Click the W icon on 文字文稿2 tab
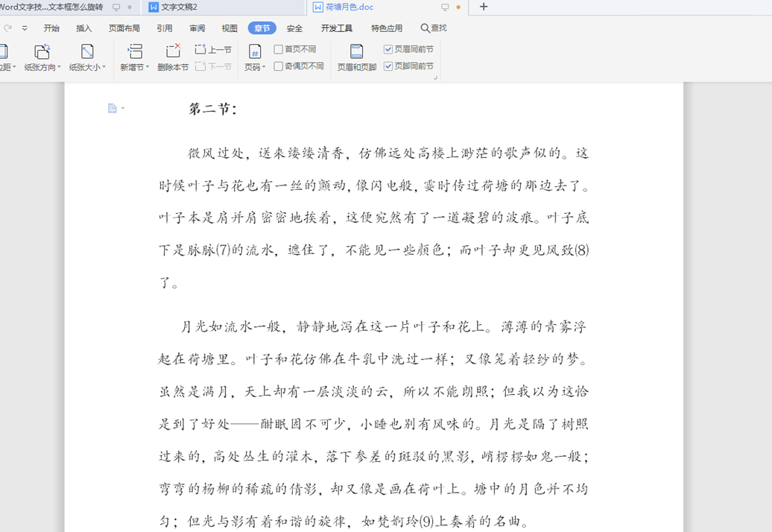Screen dimensions: 772x532 point(154,7)
